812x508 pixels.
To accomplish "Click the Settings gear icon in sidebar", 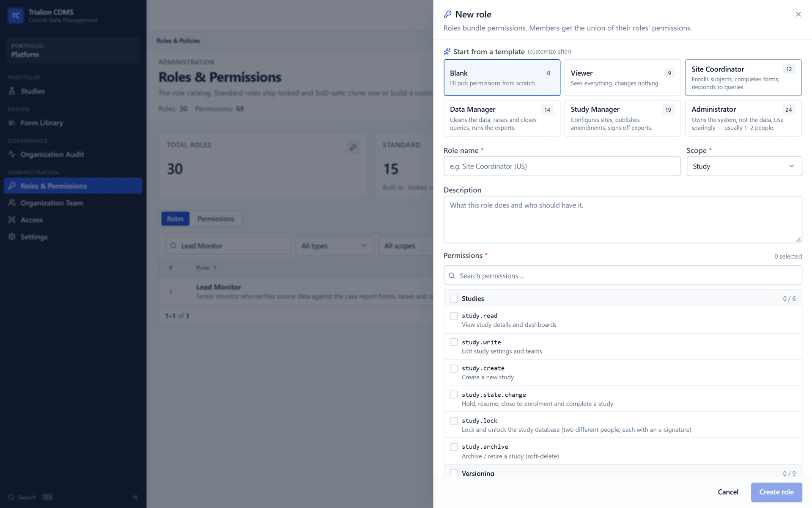I will coord(12,237).
